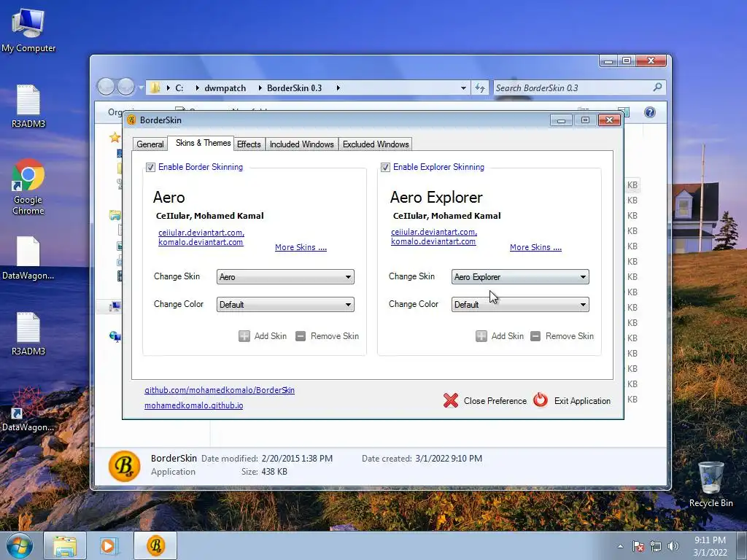The height and width of the screenshot is (560, 747).
Task: Click the Action Center flag tray icon
Action: (x=638, y=546)
